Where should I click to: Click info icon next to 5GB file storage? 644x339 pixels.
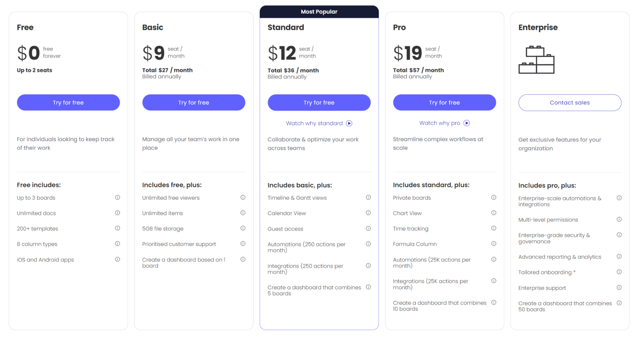(243, 228)
